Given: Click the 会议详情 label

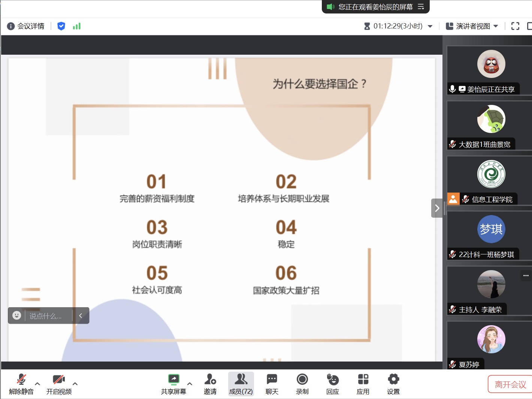Looking at the screenshot, I should tap(31, 26).
